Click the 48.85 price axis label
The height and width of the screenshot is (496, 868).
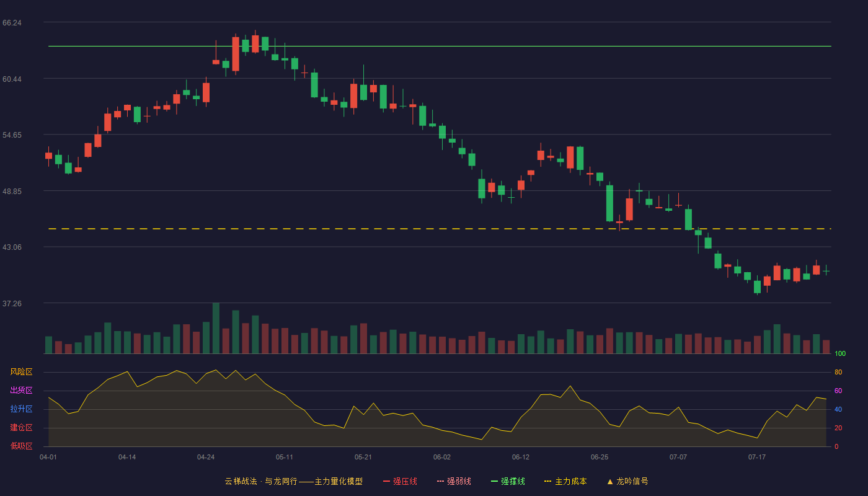point(12,191)
